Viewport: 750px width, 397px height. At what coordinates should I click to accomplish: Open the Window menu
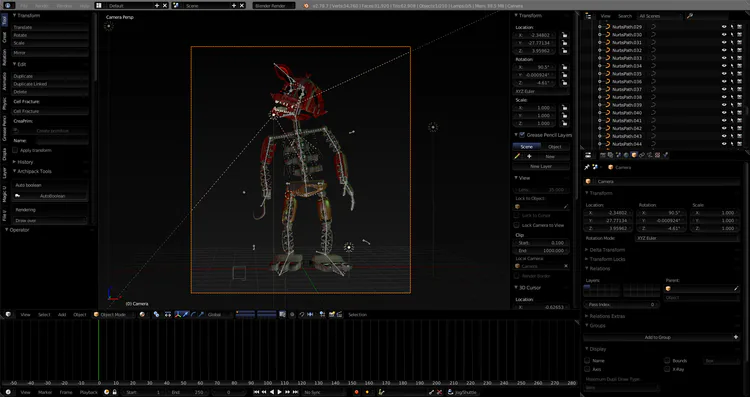(x=64, y=6)
